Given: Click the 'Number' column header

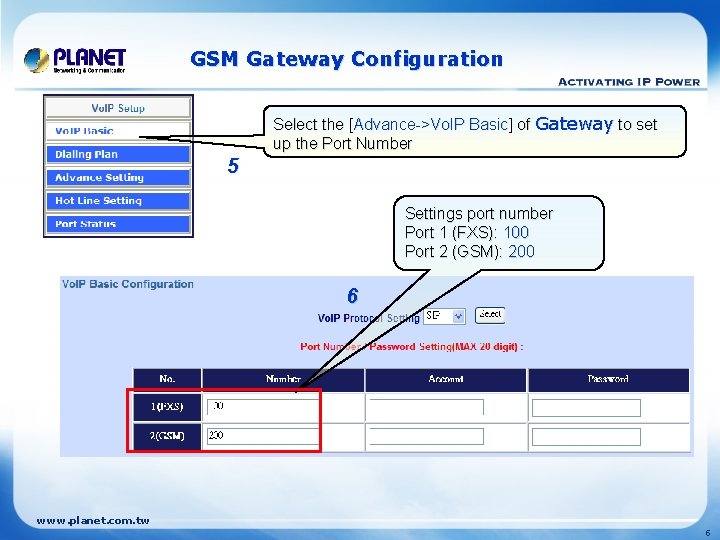Looking at the screenshot, I should click(x=283, y=380).
